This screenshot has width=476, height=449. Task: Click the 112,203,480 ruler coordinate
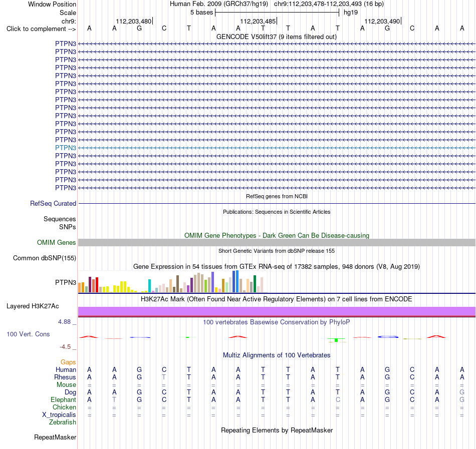click(134, 21)
